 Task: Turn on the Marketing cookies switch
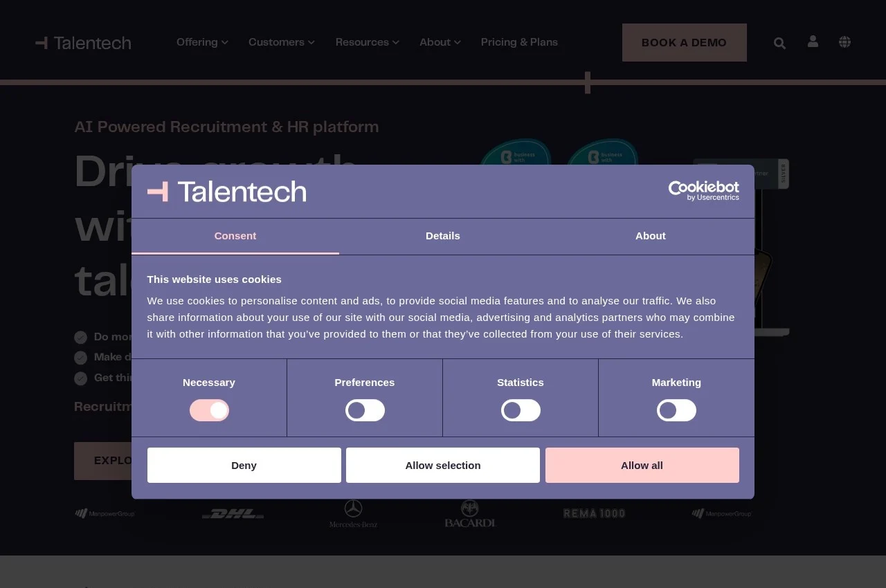pos(676,410)
